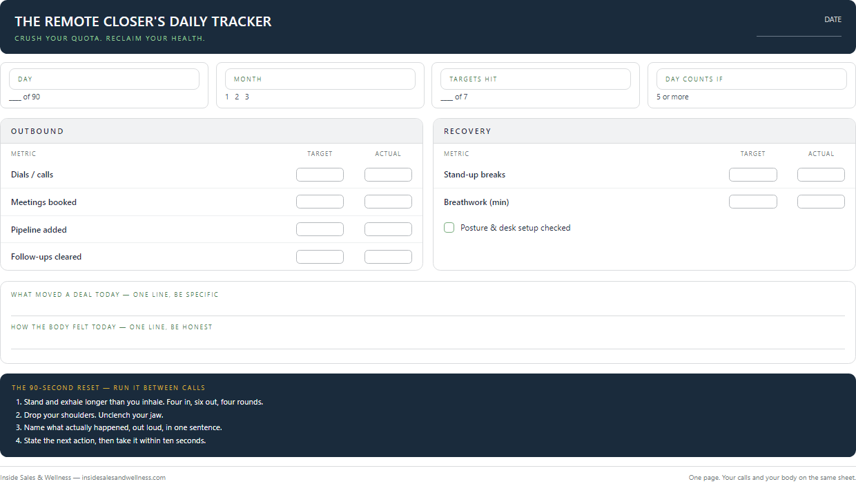
Task: Click the Follow-ups cleared target box
Action: click(x=320, y=257)
